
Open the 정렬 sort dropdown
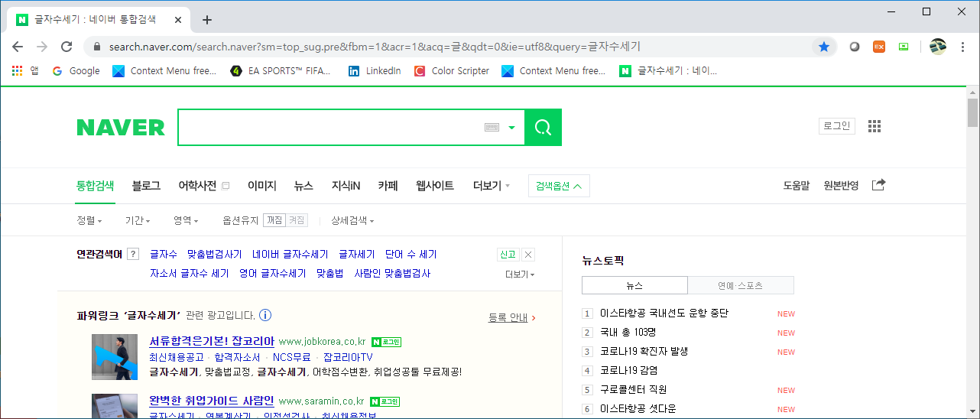click(89, 220)
